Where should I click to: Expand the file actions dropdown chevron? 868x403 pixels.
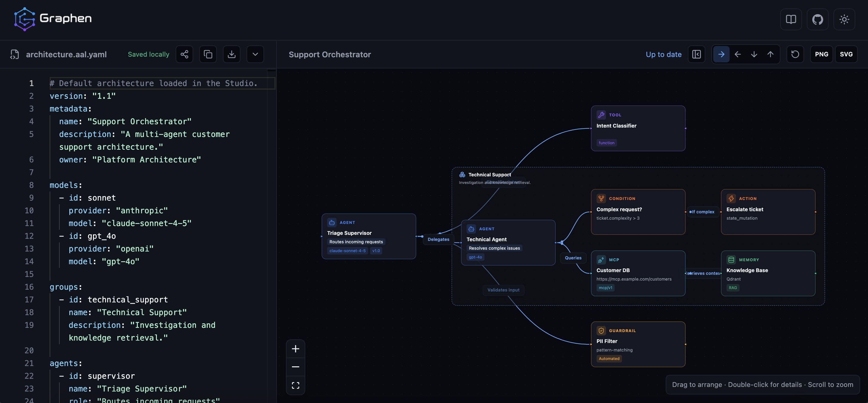click(x=255, y=54)
